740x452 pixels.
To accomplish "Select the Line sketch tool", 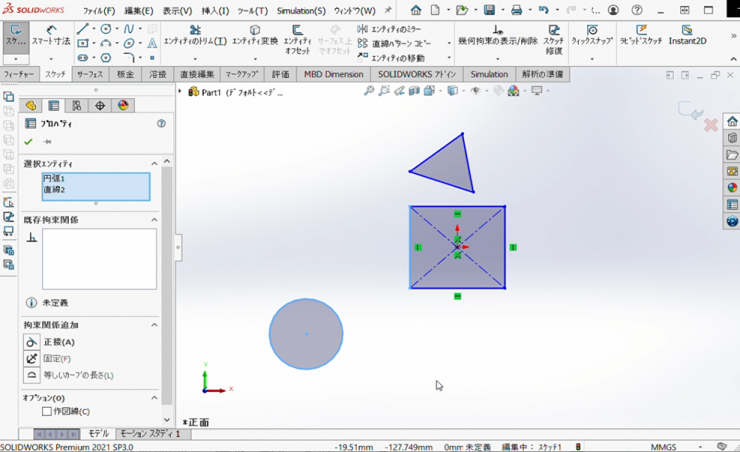I will click(83, 29).
